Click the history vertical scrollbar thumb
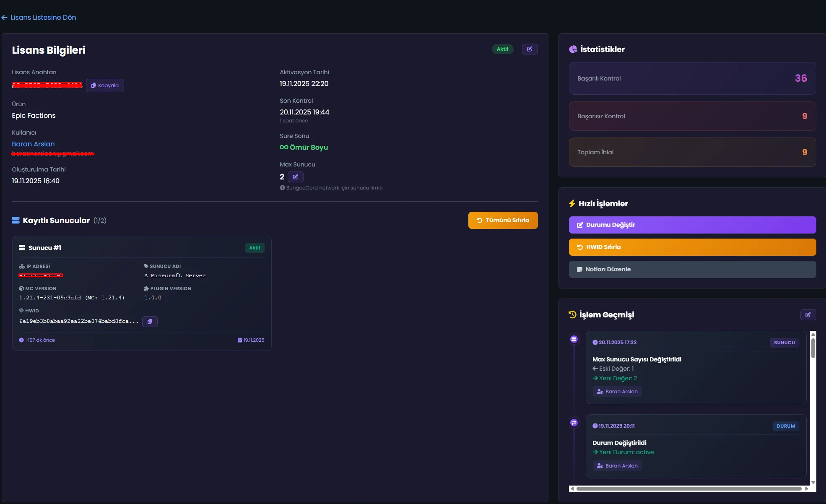Viewport: 826px width, 504px height. tap(813, 348)
